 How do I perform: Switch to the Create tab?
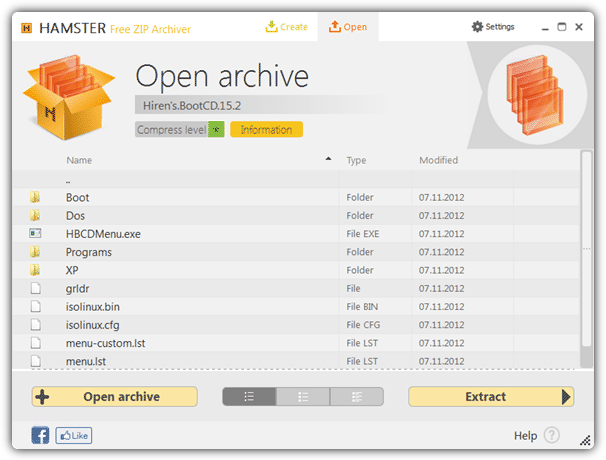tap(286, 27)
